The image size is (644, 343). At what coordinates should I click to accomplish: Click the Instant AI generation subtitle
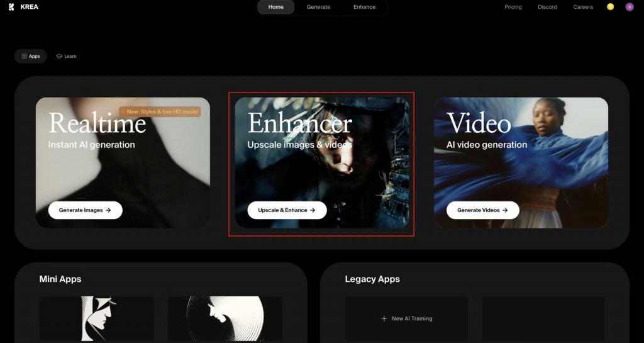point(92,145)
